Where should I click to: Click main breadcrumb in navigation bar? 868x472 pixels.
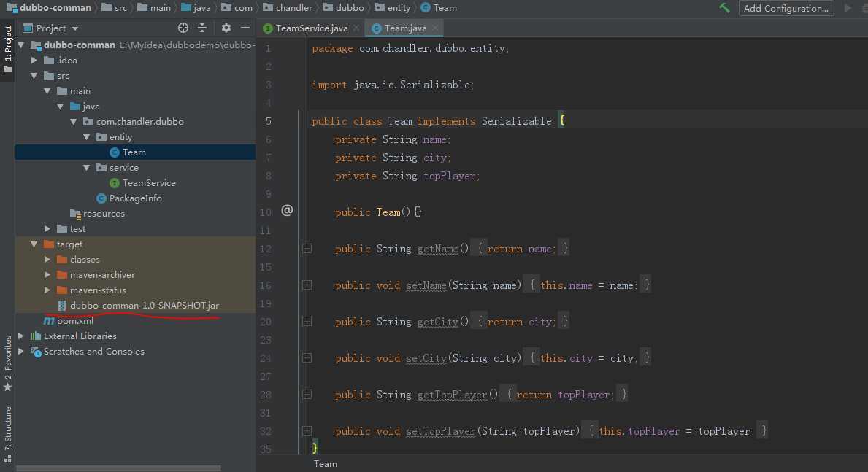coord(154,8)
